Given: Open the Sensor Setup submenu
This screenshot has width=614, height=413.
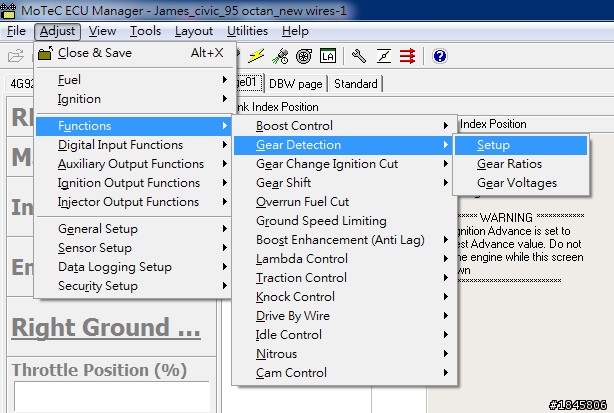Looking at the screenshot, I should click(x=134, y=248).
